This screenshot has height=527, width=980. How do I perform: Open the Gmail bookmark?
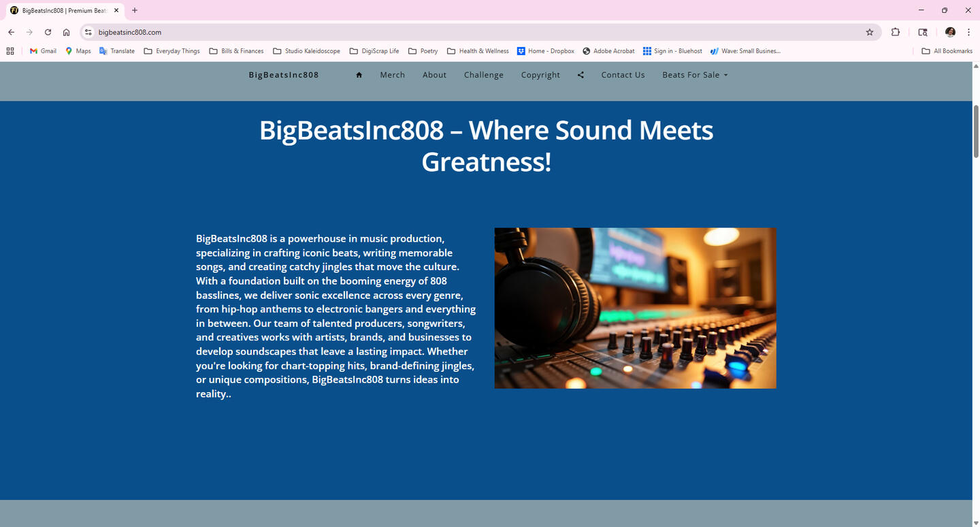[43, 51]
